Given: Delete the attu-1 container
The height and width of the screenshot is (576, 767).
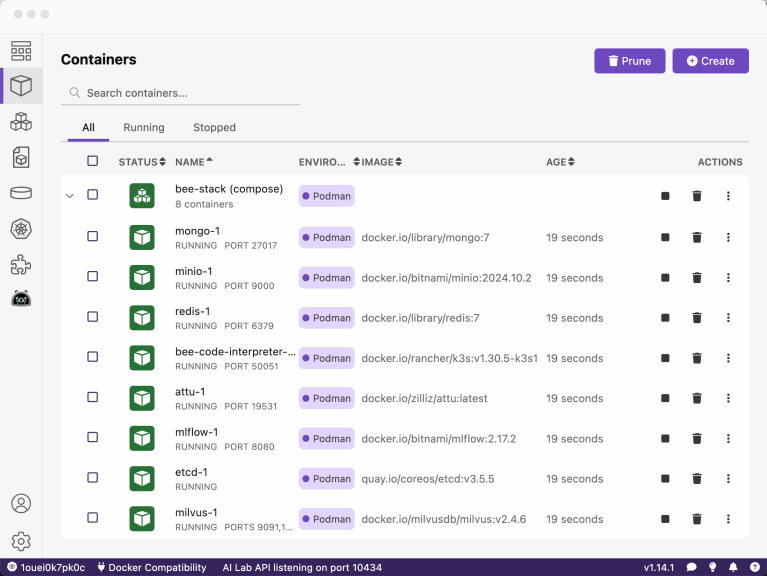Looking at the screenshot, I should [x=697, y=398].
